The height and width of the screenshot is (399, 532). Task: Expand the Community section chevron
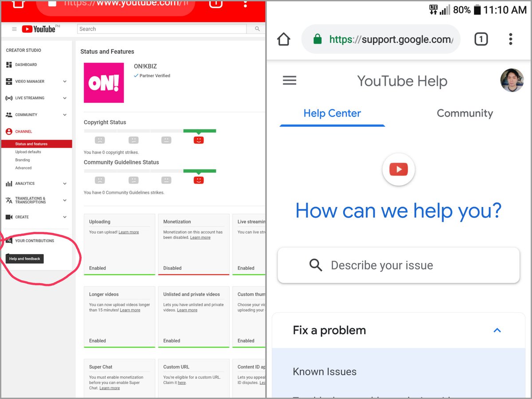65,115
